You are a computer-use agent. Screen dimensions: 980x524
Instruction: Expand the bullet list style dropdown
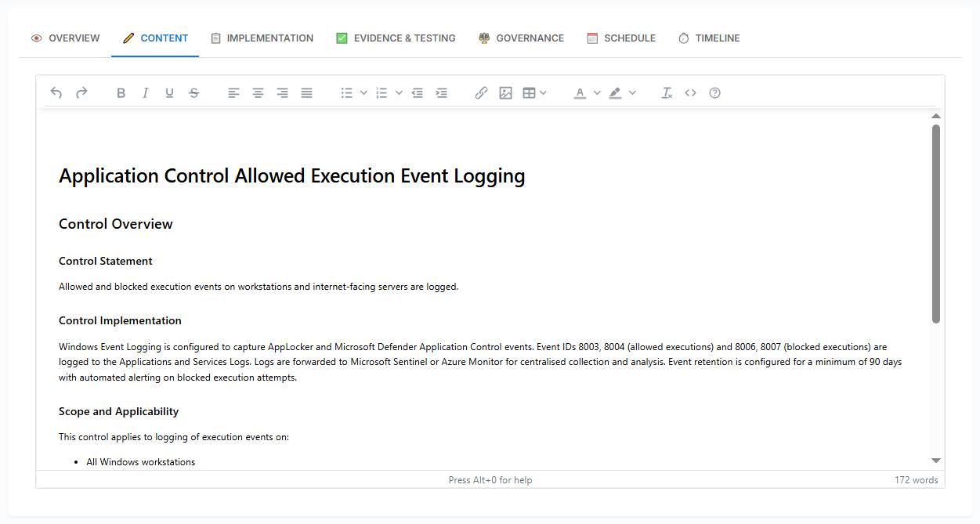pyautogui.click(x=363, y=92)
